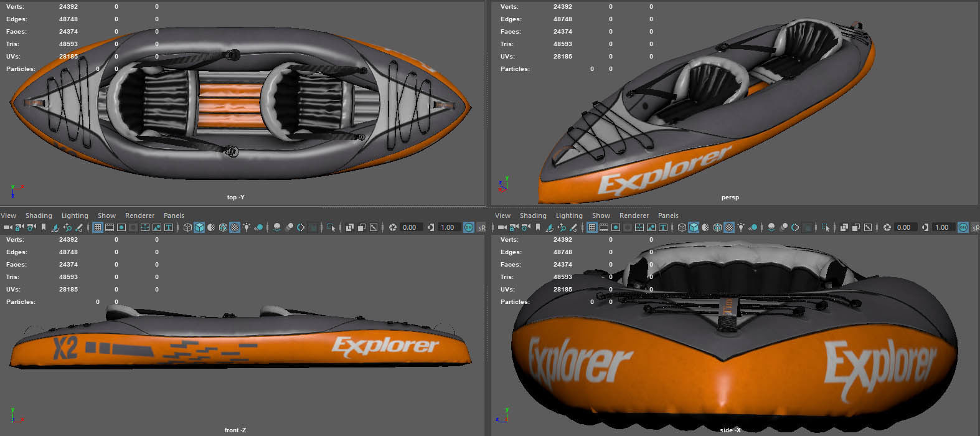
Task: Select Grease Pencil icon in front -Z panel
Action: (x=79, y=227)
